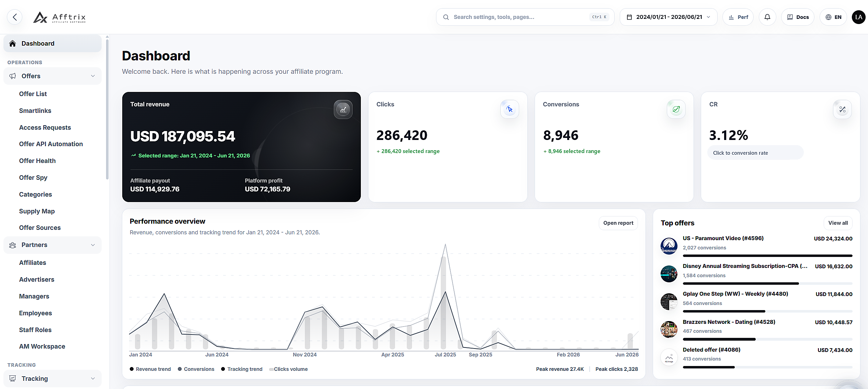The image size is (868, 389).
Task: Open the EN language selector
Action: 833,17
